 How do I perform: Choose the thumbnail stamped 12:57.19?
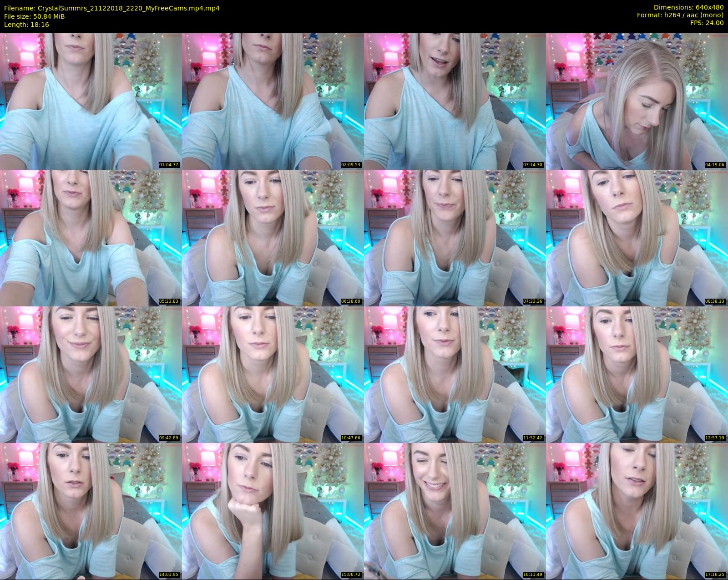point(637,374)
